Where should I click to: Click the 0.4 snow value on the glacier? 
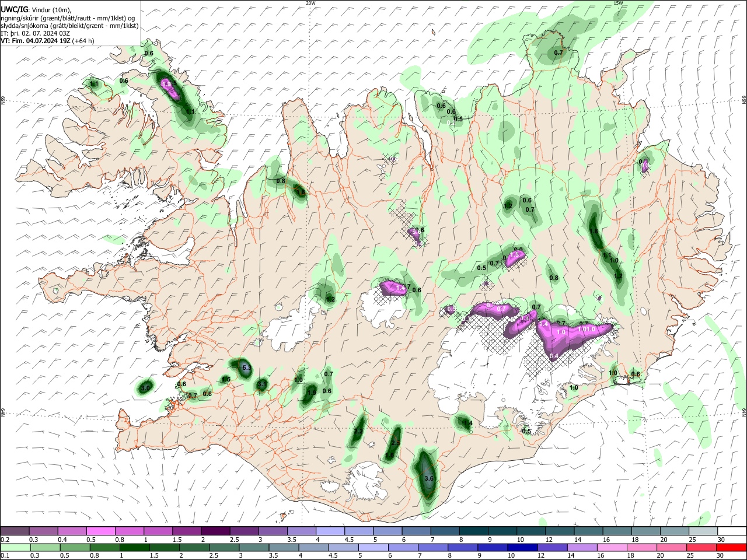(554, 356)
